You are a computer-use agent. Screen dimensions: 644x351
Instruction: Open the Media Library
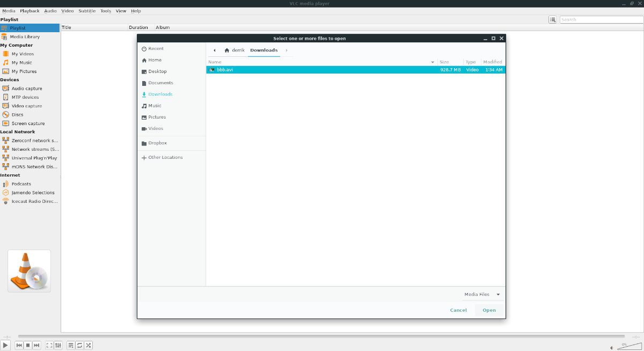pos(24,36)
